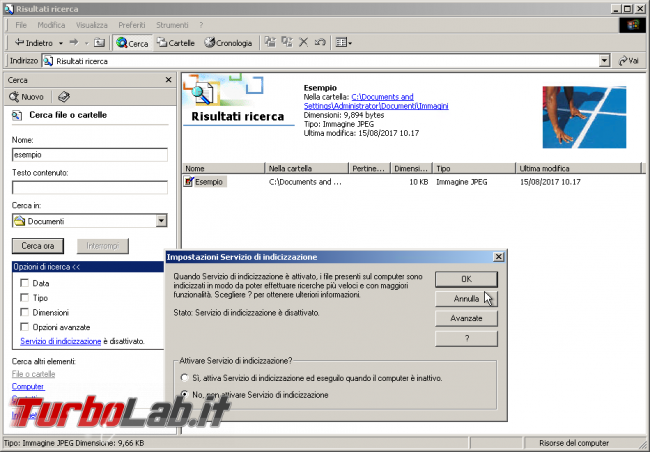Sort results by Pertinenza column header
The height and width of the screenshot is (452, 650).
pos(370,168)
